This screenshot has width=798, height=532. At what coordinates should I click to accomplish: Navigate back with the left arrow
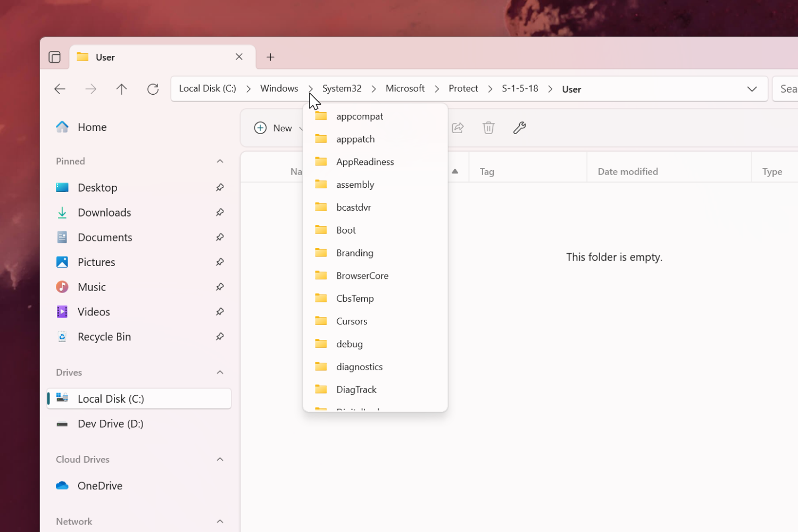(60, 89)
